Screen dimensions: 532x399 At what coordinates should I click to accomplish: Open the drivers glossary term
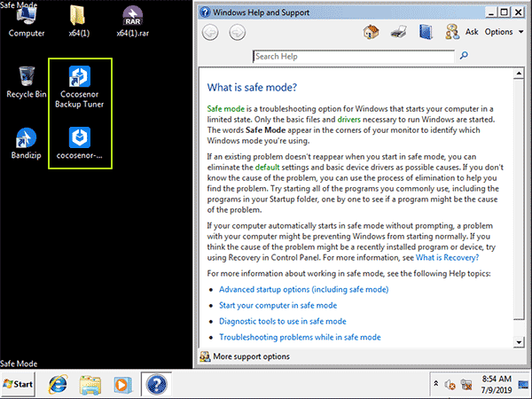[348, 120]
